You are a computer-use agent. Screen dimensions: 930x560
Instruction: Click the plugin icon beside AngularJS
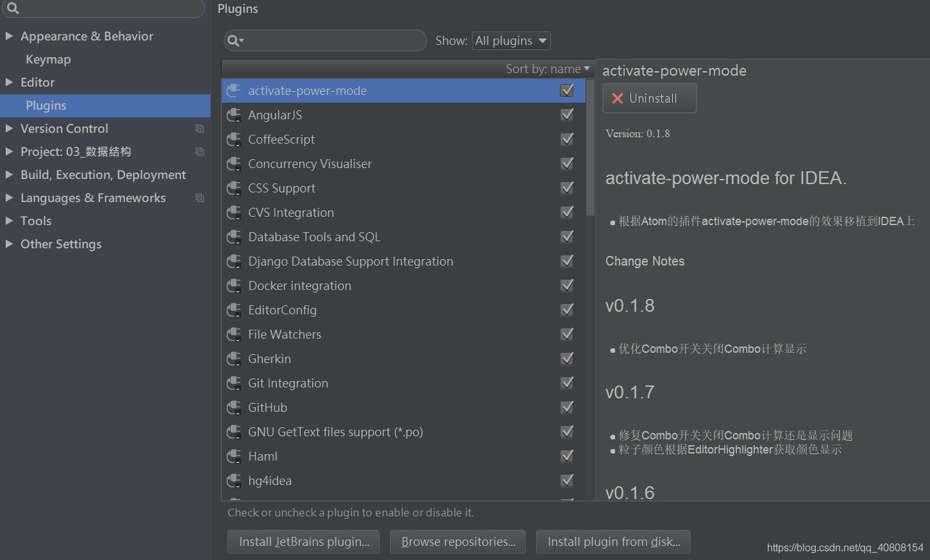tap(234, 115)
